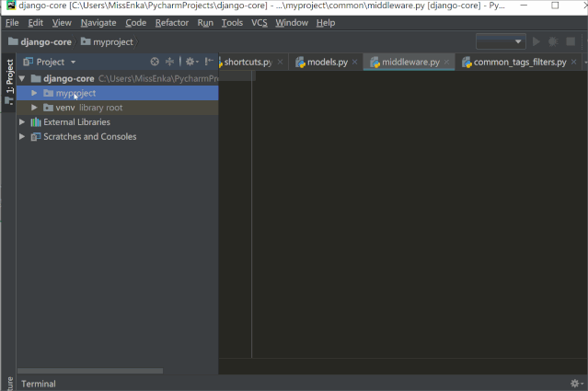This screenshot has width=588, height=391.
Task: Open the Refactor menu
Action: (x=171, y=22)
